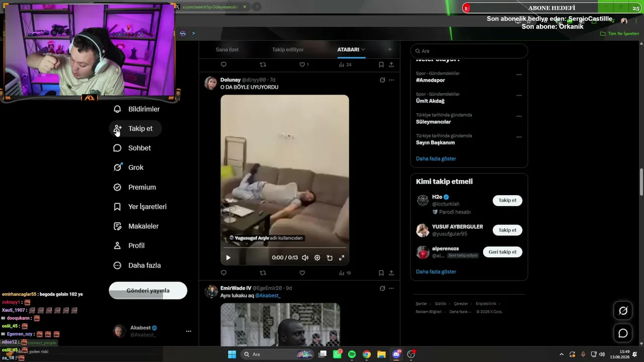
Task: Seek on the video progress bar
Action: point(285,248)
